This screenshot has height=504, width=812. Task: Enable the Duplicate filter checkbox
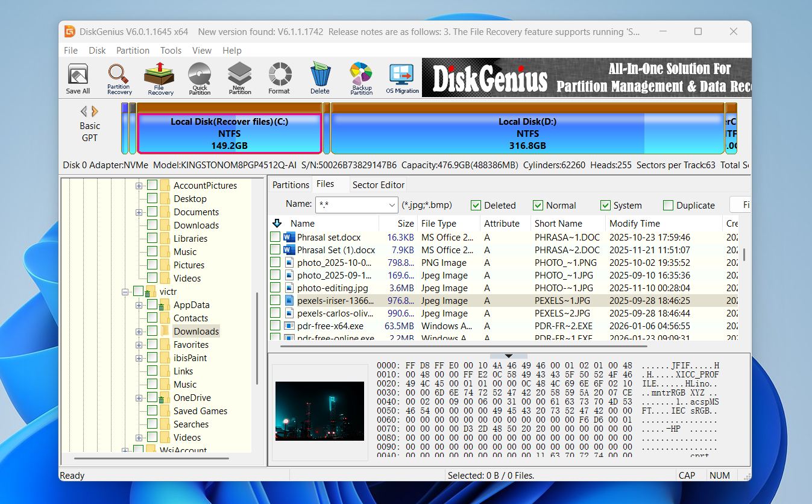[668, 205]
